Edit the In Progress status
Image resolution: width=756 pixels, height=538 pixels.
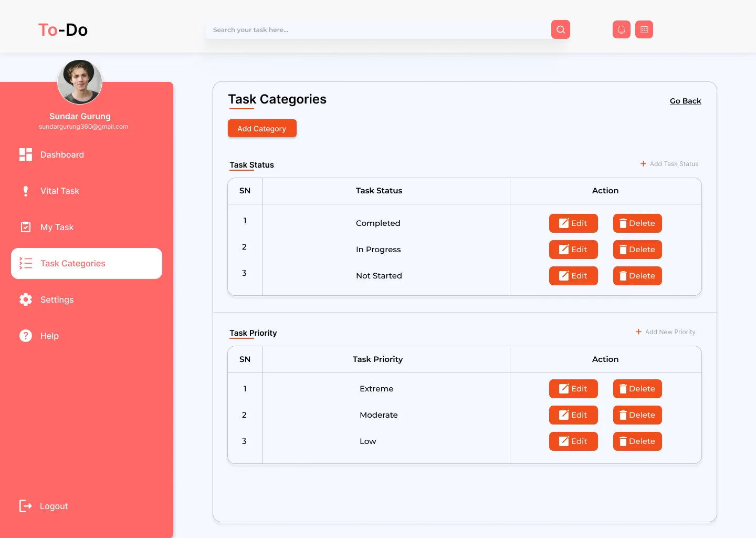(x=573, y=250)
